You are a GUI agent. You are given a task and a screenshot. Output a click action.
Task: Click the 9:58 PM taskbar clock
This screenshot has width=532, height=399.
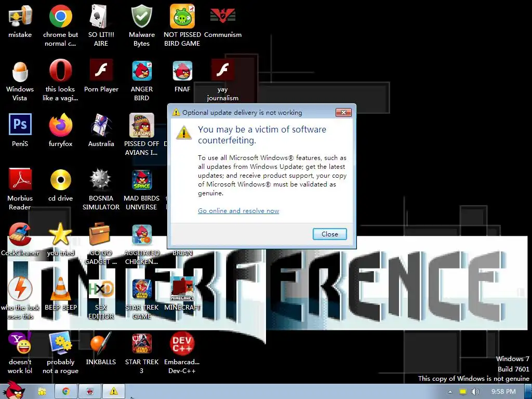tap(503, 392)
